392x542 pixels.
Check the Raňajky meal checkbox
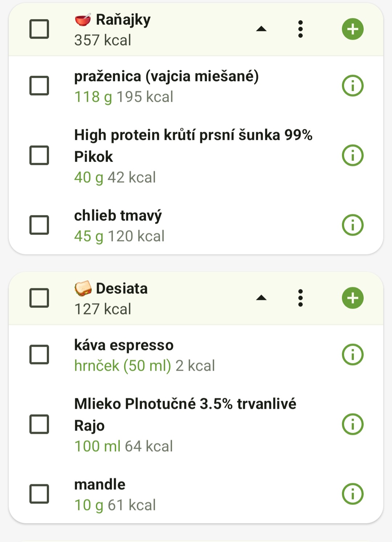[39, 29]
